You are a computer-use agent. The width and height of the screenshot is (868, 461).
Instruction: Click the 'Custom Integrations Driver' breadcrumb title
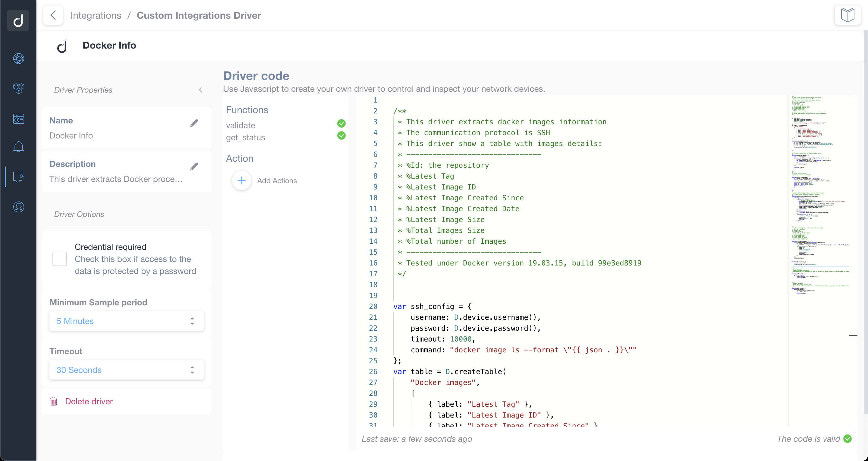pyautogui.click(x=199, y=15)
